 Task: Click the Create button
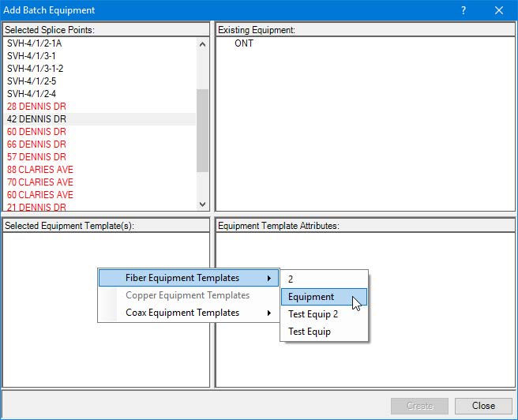click(419, 406)
